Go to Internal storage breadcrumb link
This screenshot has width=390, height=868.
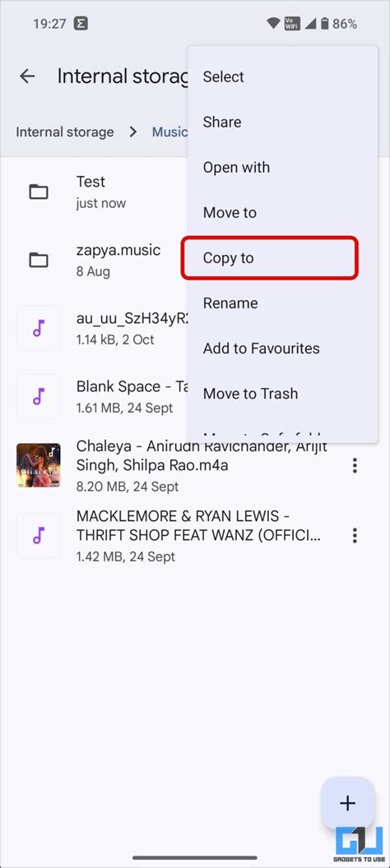[65, 132]
